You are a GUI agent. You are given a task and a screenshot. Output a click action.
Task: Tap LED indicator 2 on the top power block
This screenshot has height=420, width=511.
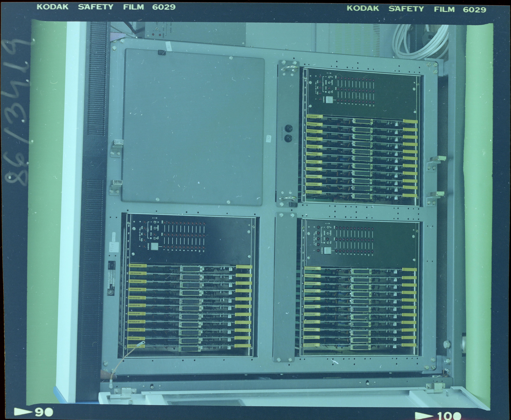pos(160,35)
